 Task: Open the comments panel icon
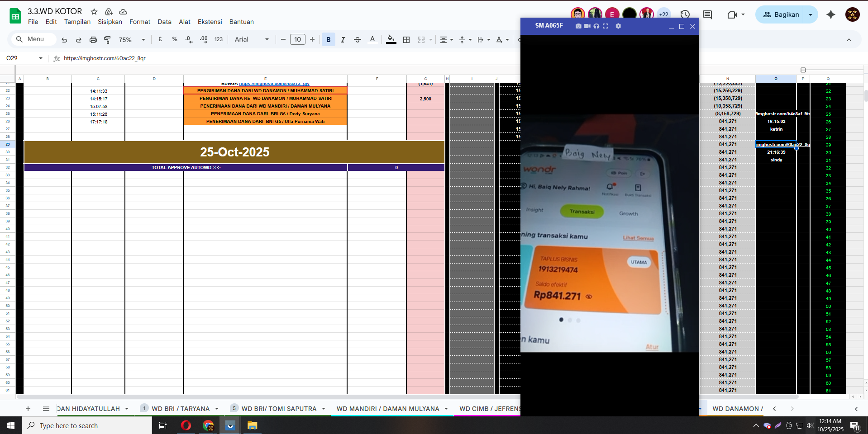pos(707,14)
